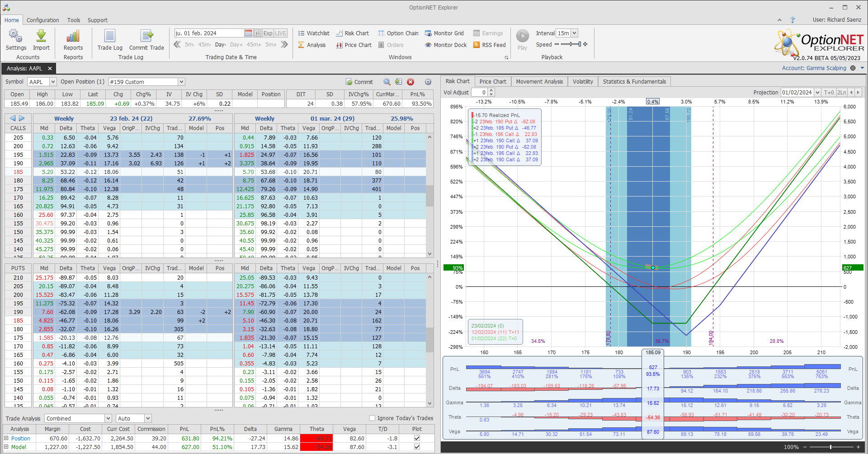
Task: Open the RSS Feed window
Action: coord(489,45)
